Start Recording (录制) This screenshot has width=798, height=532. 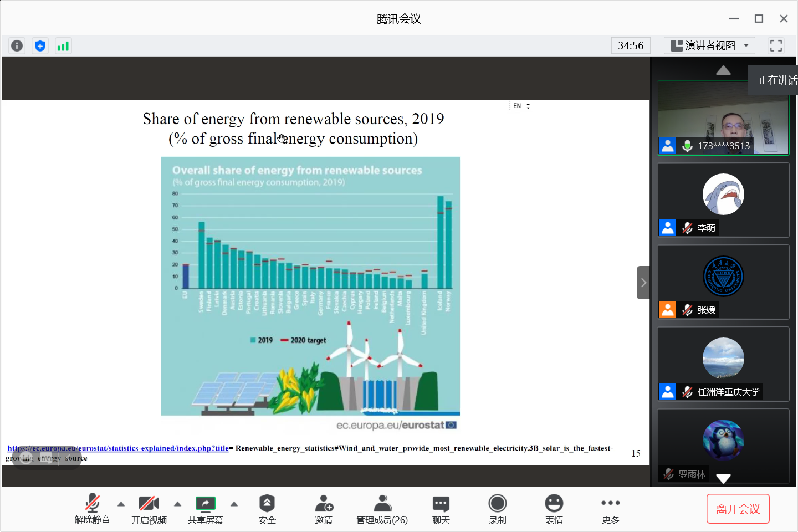pos(497,509)
